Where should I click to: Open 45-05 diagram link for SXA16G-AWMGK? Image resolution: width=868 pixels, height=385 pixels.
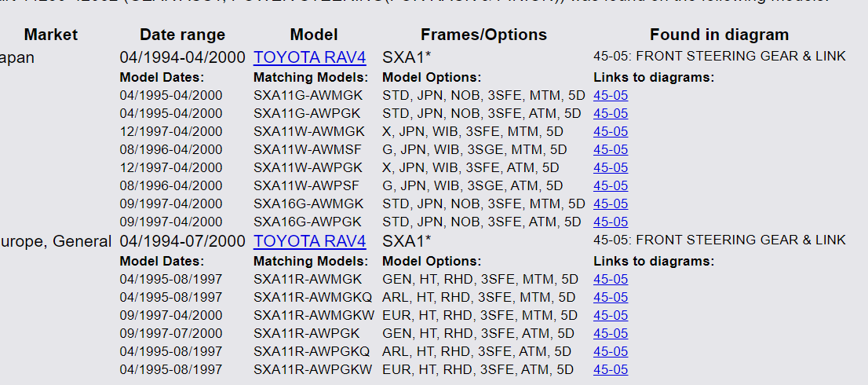click(611, 203)
